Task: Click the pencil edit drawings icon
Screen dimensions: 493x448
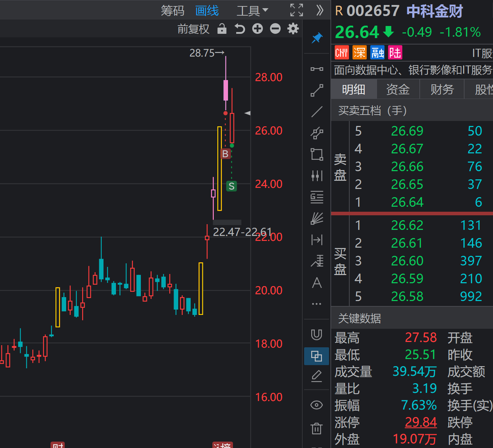Action: pos(317,376)
